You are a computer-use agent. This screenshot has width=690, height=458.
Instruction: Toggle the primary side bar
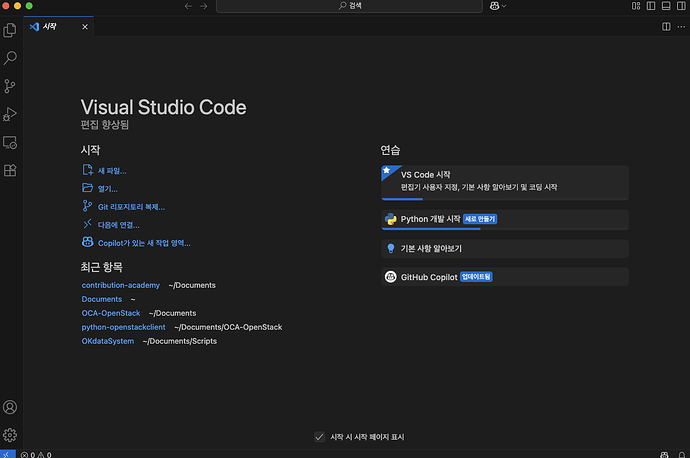(x=651, y=6)
